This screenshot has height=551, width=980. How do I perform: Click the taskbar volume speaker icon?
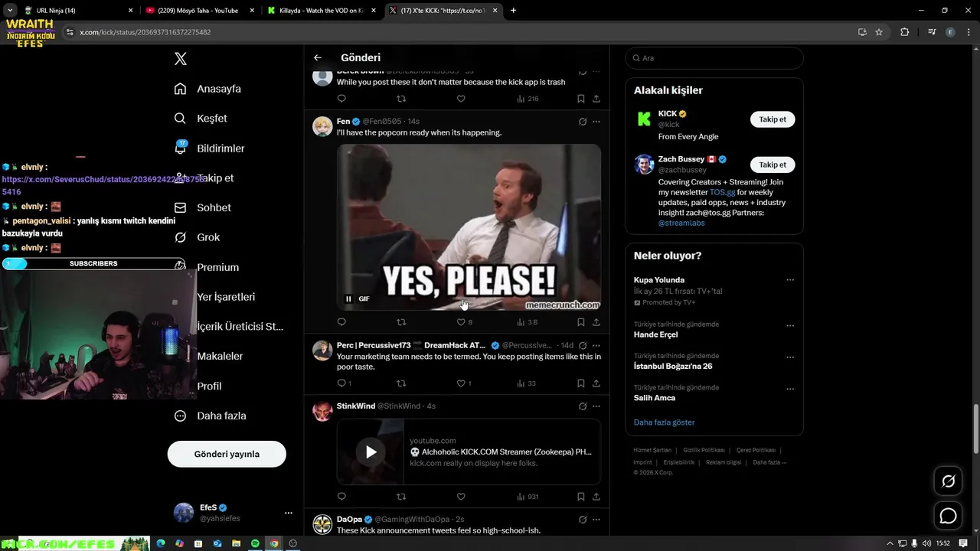(928, 543)
